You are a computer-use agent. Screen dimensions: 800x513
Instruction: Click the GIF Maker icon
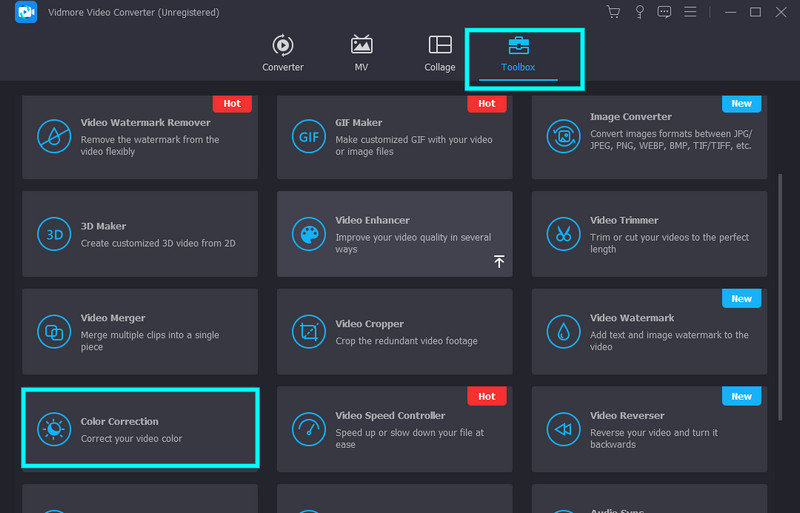point(307,136)
